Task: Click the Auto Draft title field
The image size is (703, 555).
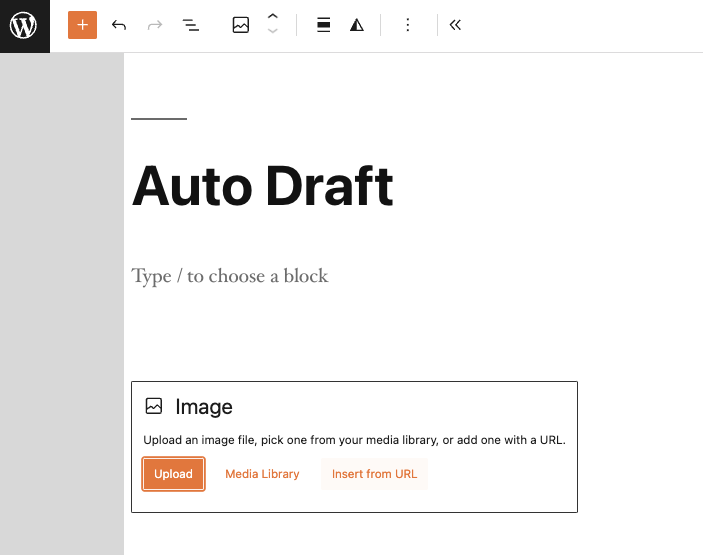Action: coord(262,185)
